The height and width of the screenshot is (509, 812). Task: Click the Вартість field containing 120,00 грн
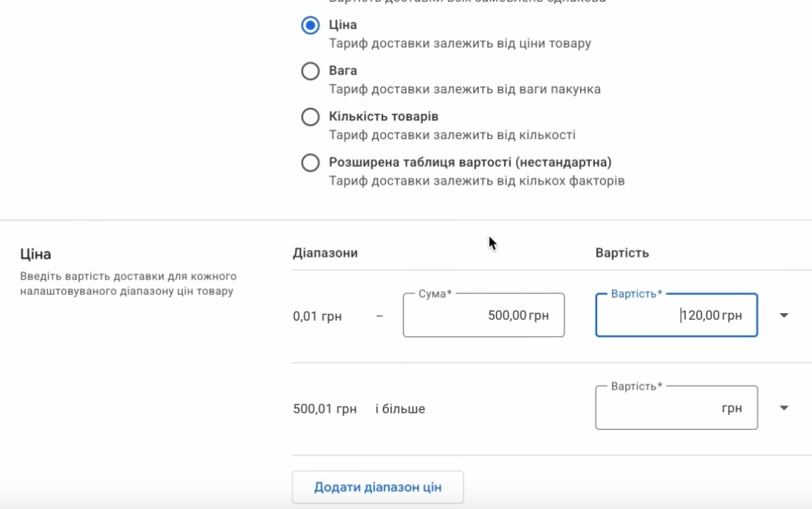pyautogui.click(x=676, y=315)
